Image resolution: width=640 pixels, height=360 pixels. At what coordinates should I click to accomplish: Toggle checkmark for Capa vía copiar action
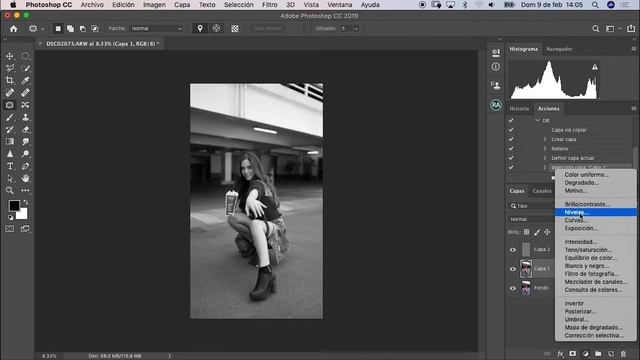pyautogui.click(x=511, y=130)
